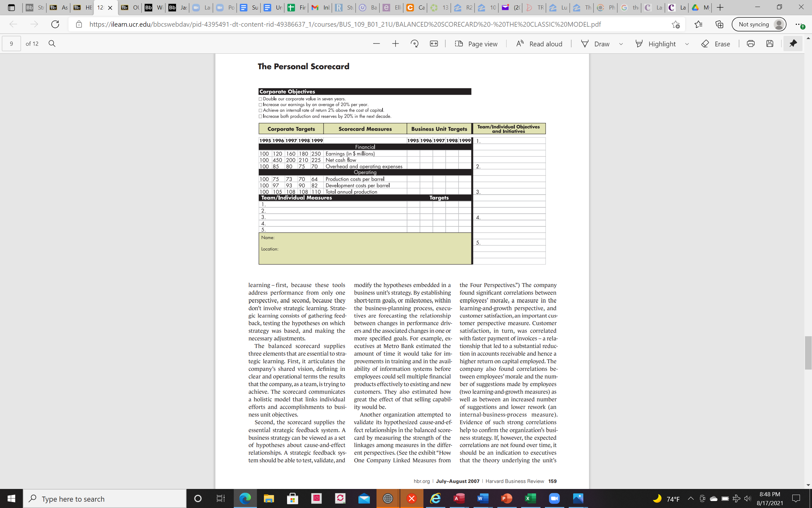Click the address bar URL
812x508 pixels.
coord(345,24)
